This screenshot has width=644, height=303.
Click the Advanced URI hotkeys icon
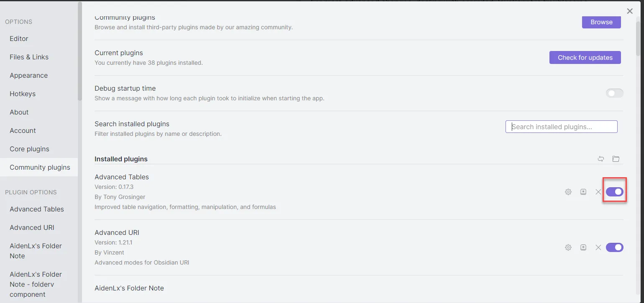click(x=583, y=247)
